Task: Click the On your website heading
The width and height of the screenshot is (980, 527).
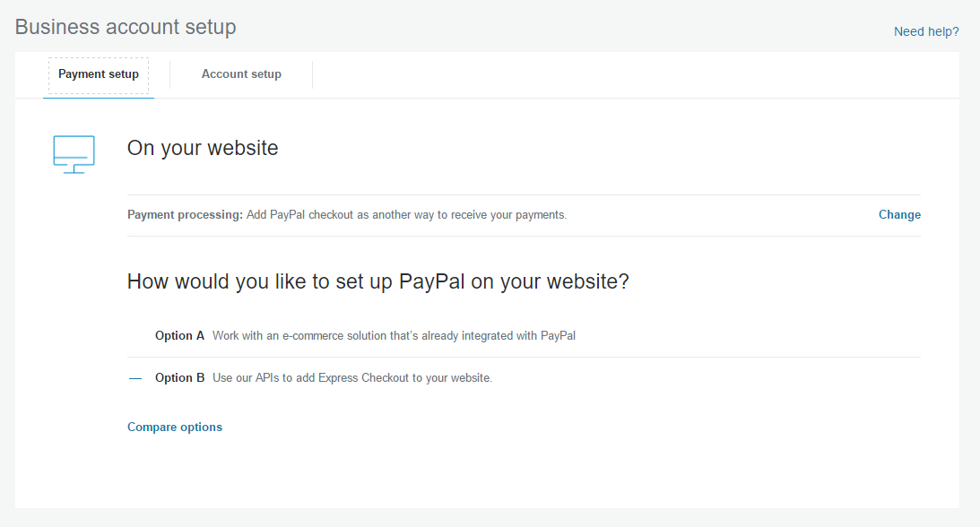Action: pos(203,148)
